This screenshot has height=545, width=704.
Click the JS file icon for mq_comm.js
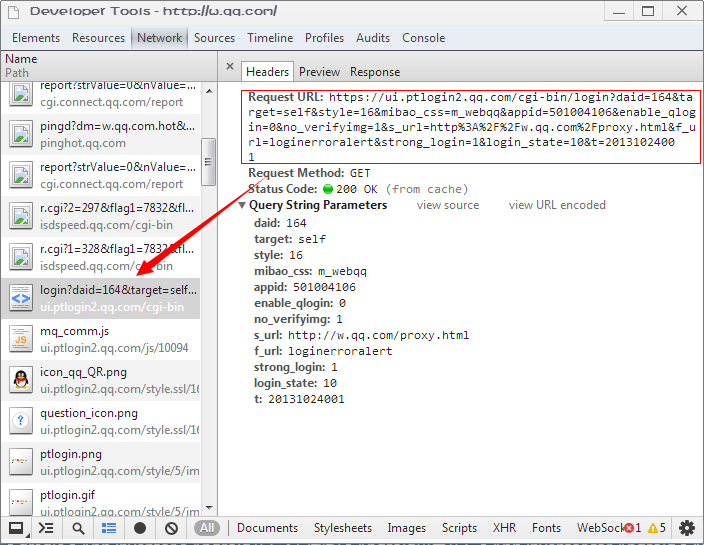[21, 340]
